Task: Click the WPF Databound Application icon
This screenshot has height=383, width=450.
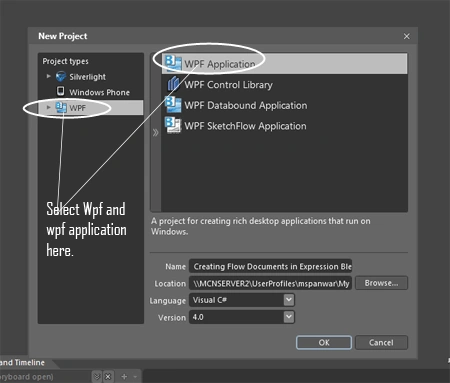Action: 173,105
